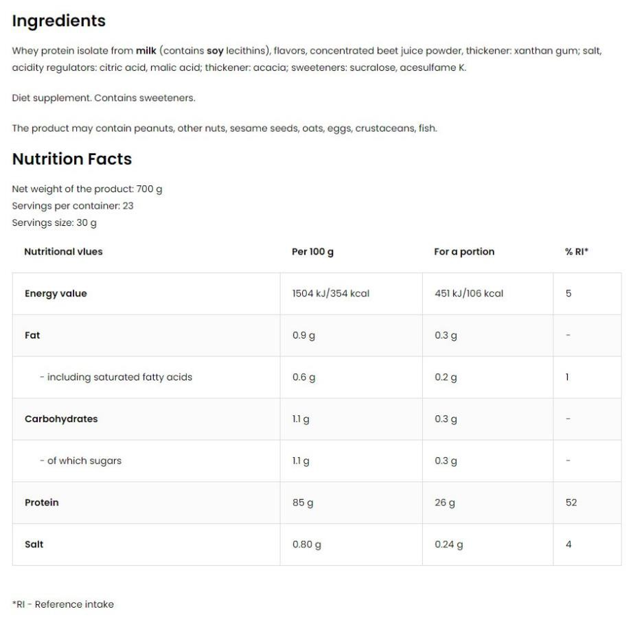Click the Nutrition Facts heading
Screen dimensions: 644x644
pyautogui.click(x=72, y=159)
